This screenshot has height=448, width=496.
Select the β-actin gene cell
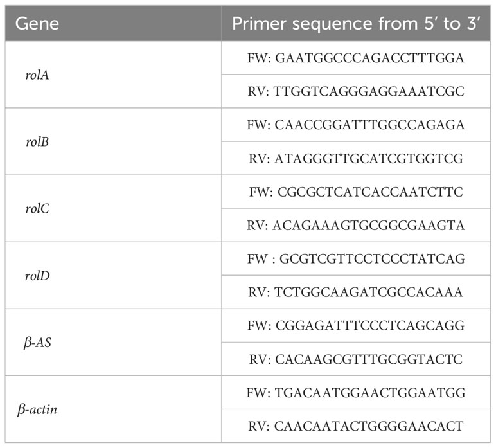[x=113, y=409]
